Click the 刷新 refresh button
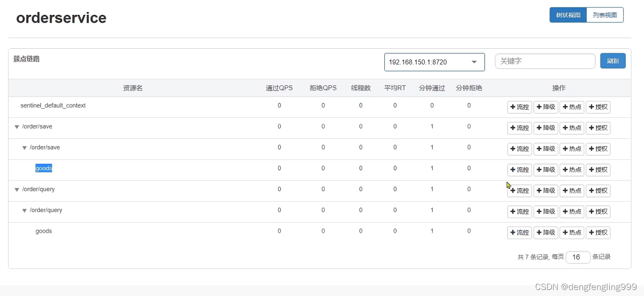The height and width of the screenshot is (296, 644). pos(612,61)
